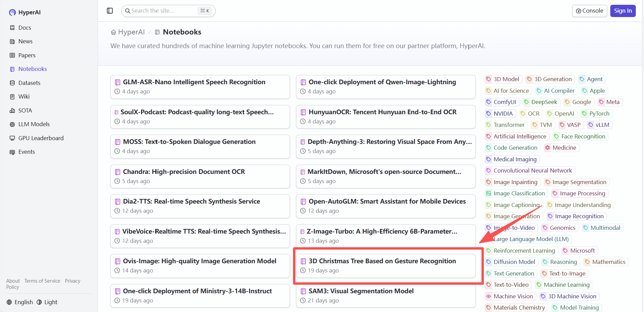This screenshot has width=644, height=312.
Task: Click the Datasets database icon
Action: click(x=12, y=83)
